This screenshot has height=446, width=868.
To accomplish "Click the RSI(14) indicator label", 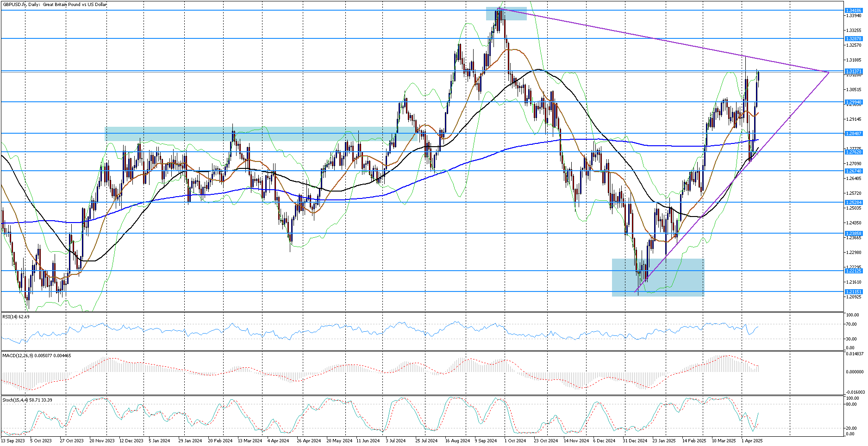I will [16, 317].
